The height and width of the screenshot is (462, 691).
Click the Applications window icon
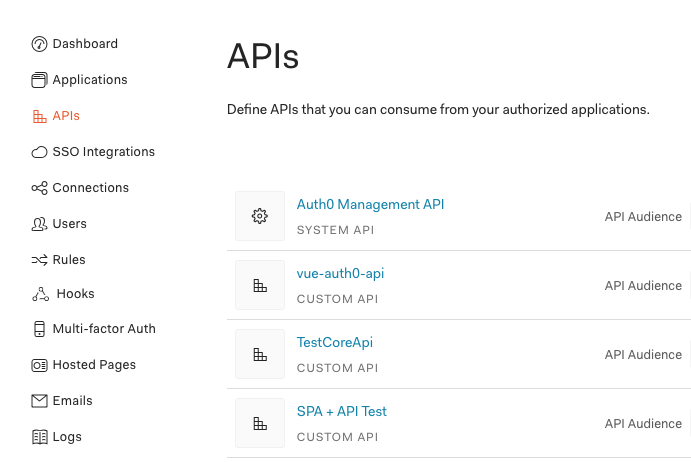(x=39, y=80)
